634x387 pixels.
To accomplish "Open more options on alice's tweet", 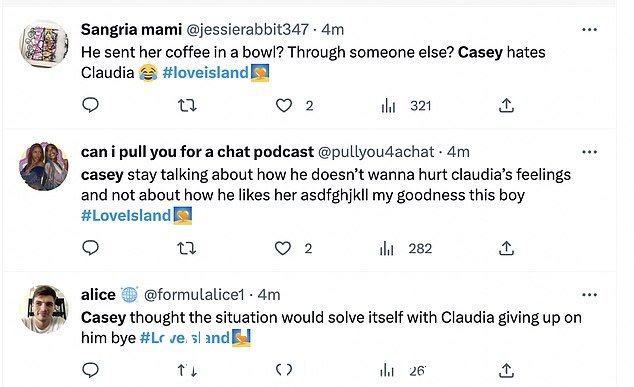I will tap(589, 295).
